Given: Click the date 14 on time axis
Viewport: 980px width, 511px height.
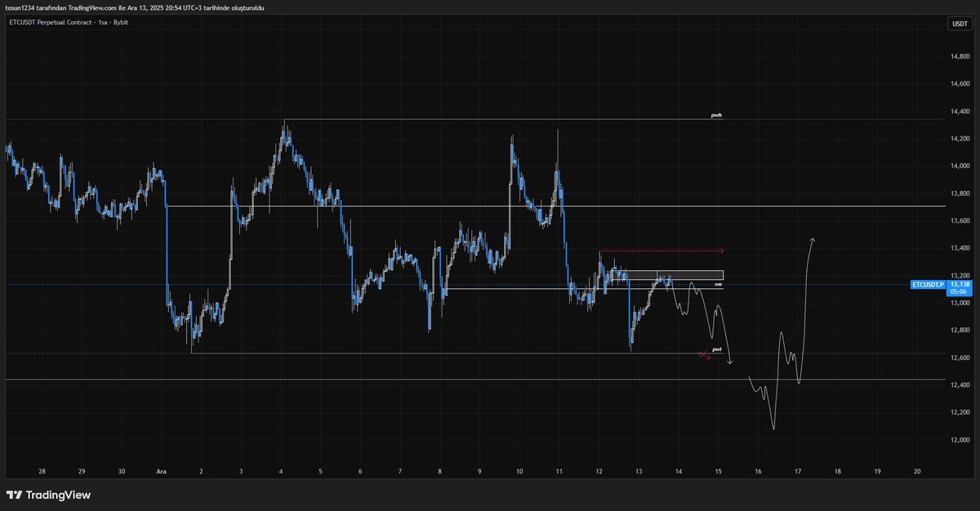Looking at the screenshot, I should tap(679, 471).
